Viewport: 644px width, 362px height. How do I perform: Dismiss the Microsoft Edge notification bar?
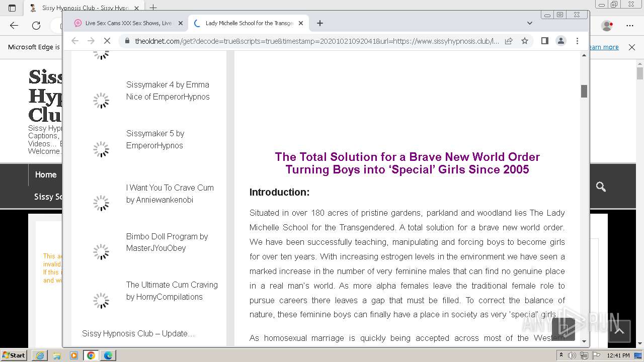pyautogui.click(x=632, y=47)
